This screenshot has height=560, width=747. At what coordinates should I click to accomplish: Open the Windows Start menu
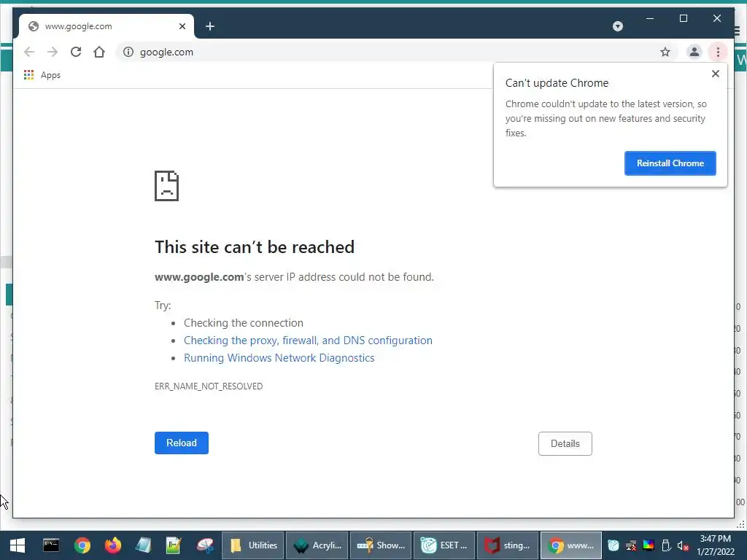18,545
